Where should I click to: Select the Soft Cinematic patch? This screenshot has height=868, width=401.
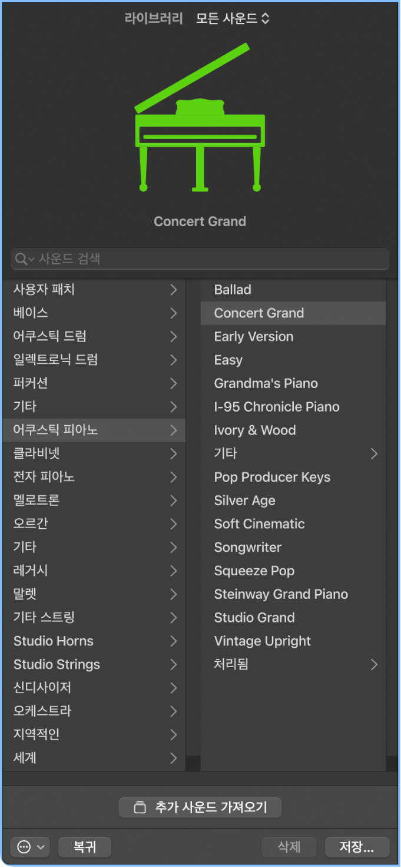293,524
